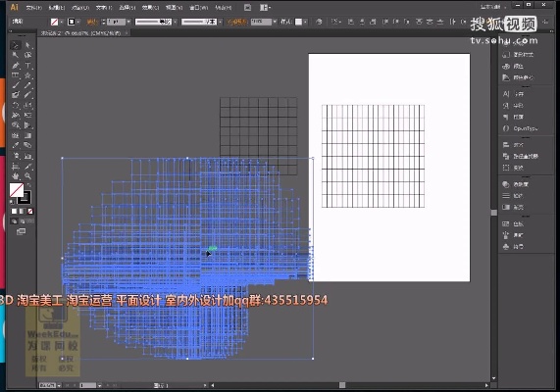
Task: Open the Window (W) menu
Action: coord(199,8)
